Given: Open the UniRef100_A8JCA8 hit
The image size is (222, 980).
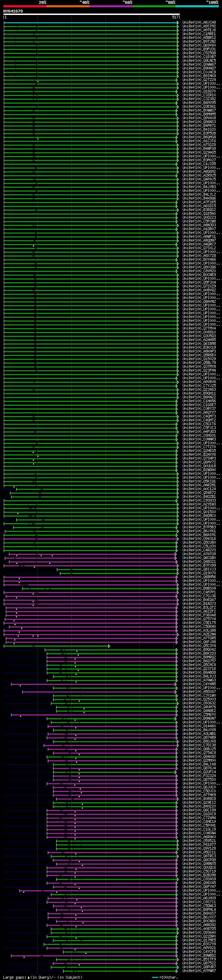Looking at the screenshot, I should (x=199, y=23).
